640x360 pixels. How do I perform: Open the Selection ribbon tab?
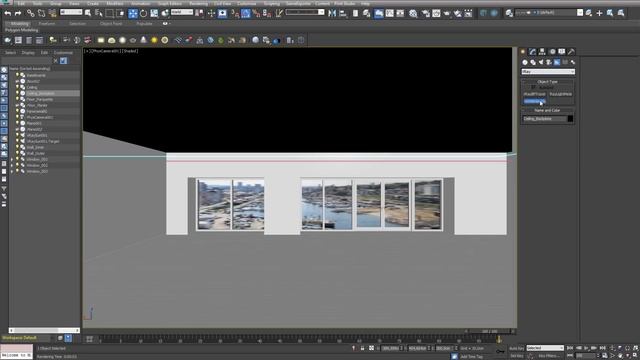point(77,24)
